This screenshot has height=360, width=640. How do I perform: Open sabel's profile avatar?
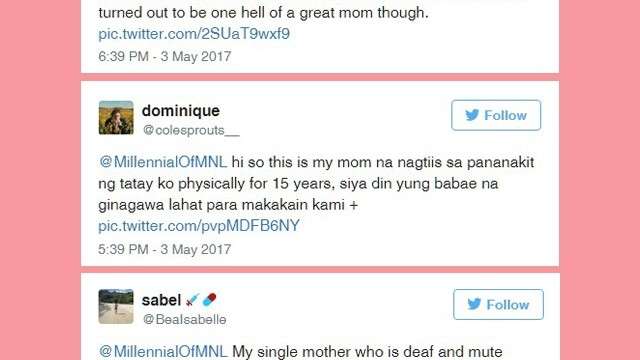(116, 307)
